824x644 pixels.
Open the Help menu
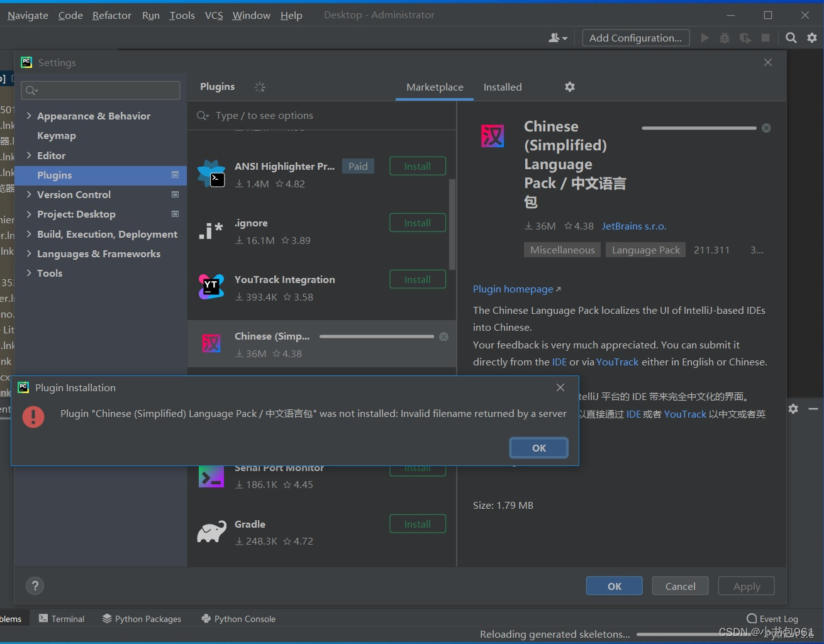(x=291, y=15)
